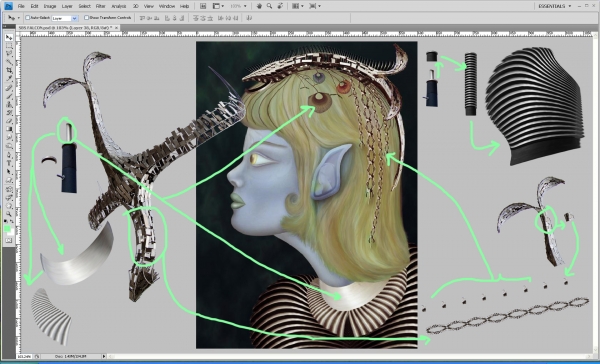Open the Layer menu

click(67, 6)
